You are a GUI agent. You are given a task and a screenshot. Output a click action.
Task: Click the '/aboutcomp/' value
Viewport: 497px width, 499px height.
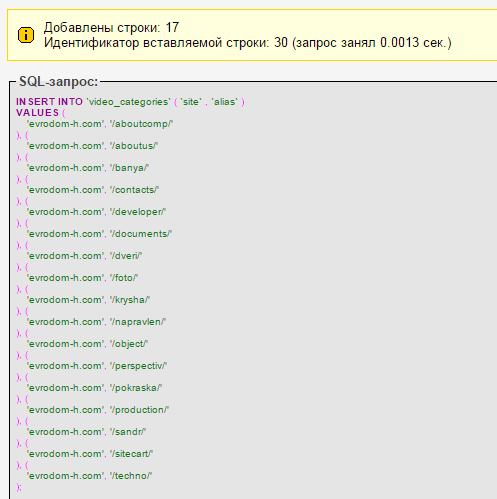[x=141, y=124]
